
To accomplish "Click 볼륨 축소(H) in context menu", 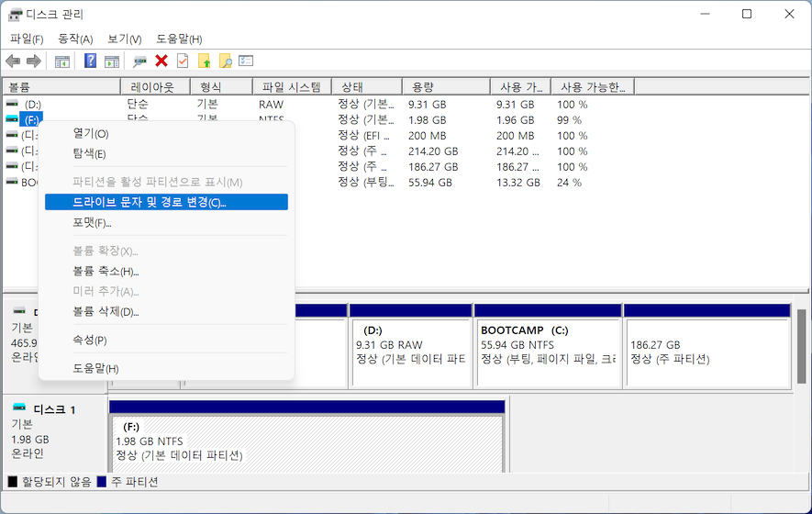I will (106, 272).
